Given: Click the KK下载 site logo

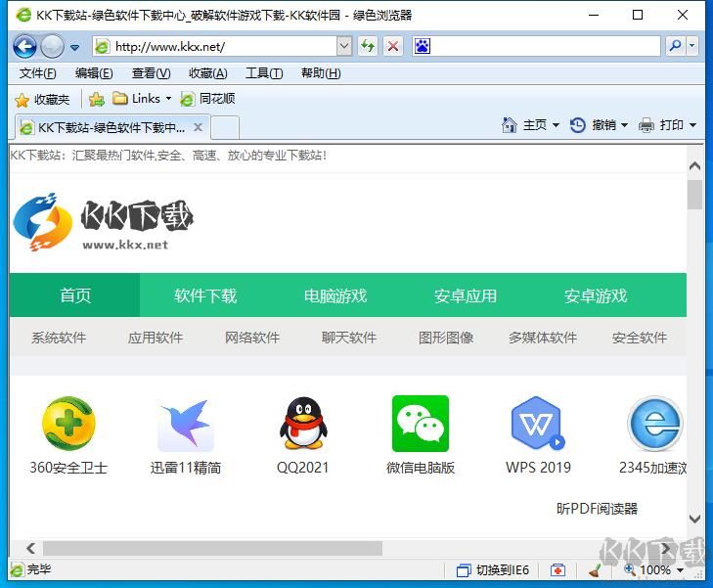Looking at the screenshot, I should (104, 222).
